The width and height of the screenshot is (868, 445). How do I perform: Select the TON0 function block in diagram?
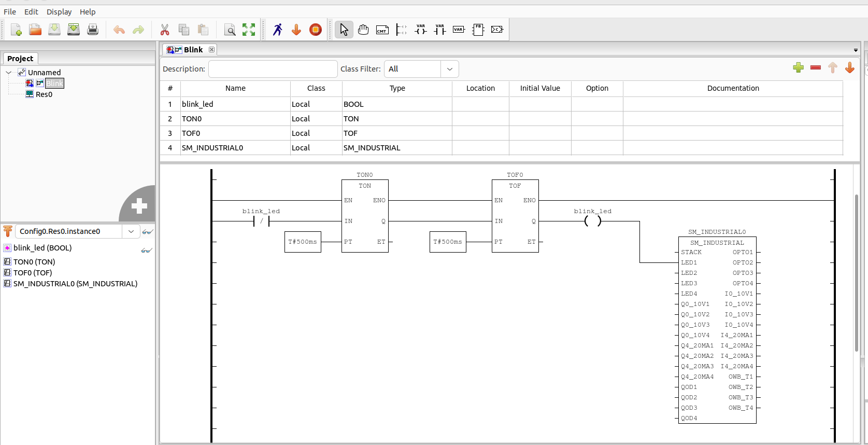(x=365, y=216)
